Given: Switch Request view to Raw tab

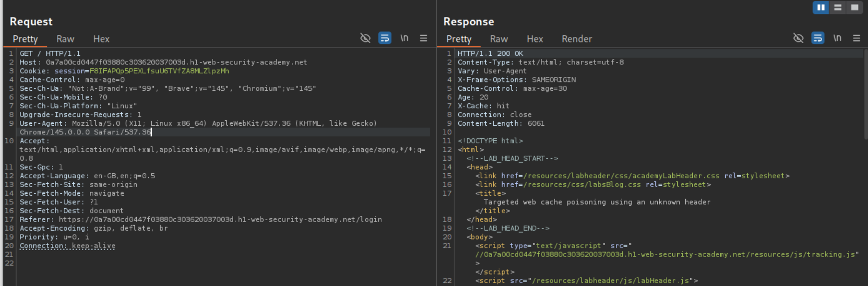Looking at the screenshot, I should tap(65, 39).
